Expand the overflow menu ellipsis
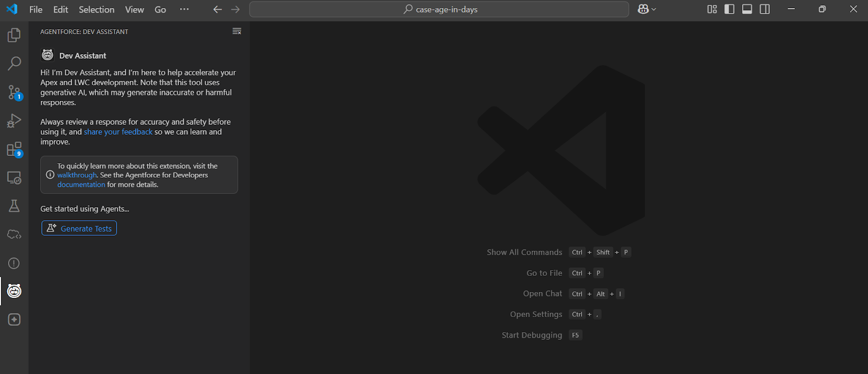Screen dimensions: 868x374 point(184,9)
